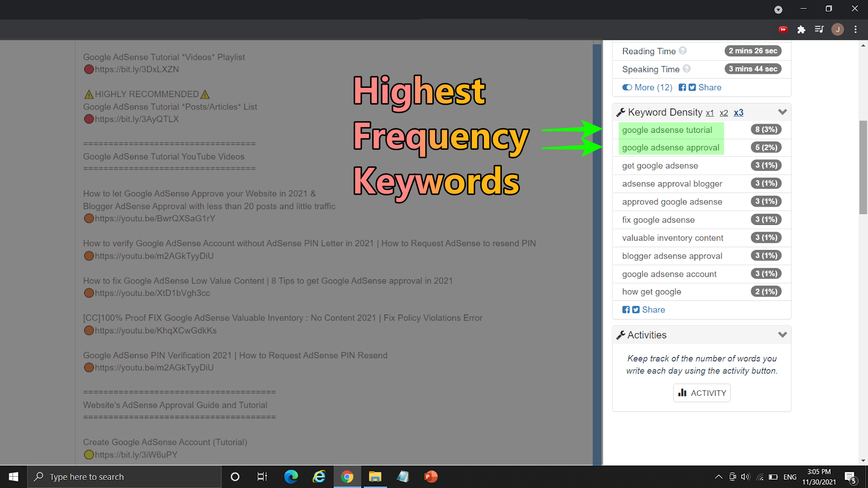Click Share link below keyword list
This screenshot has height=488, width=868.
653,310
